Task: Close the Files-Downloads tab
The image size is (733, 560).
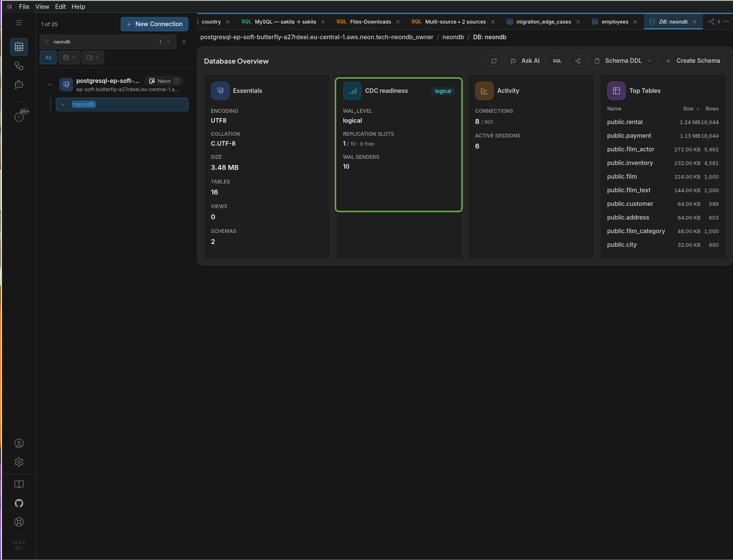Action: click(398, 22)
